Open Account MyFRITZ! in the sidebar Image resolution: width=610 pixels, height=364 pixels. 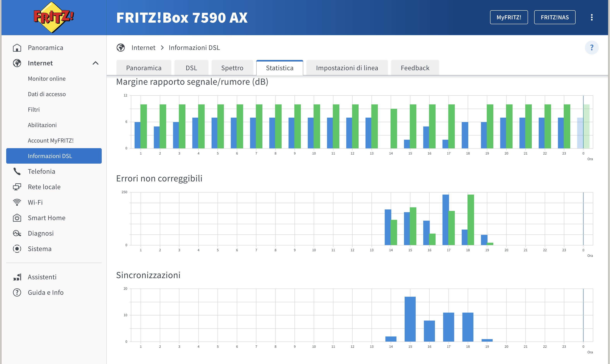coord(54,140)
